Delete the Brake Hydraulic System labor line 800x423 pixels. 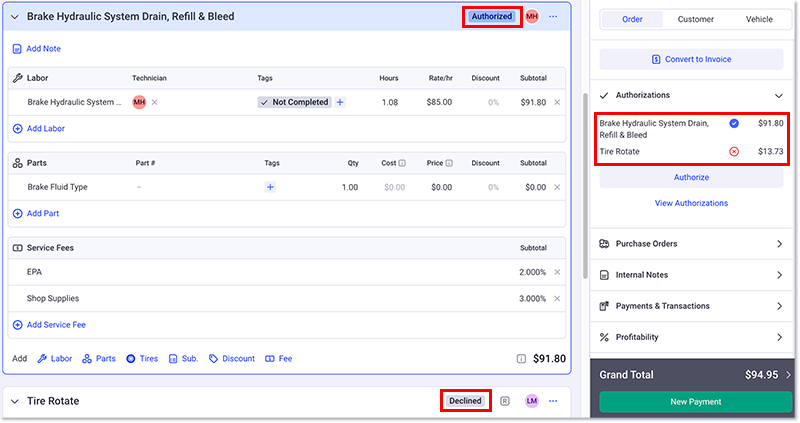(557, 102)
